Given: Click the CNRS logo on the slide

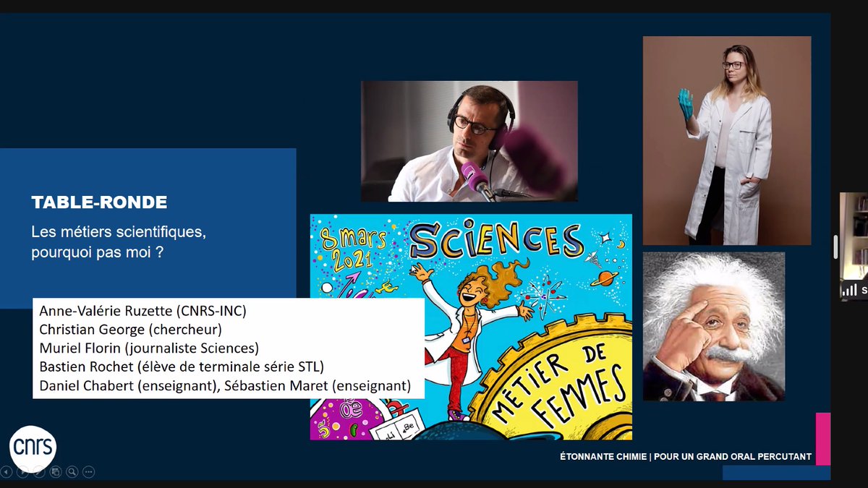Looking at the screenshot, I should [x=33, y=449].
